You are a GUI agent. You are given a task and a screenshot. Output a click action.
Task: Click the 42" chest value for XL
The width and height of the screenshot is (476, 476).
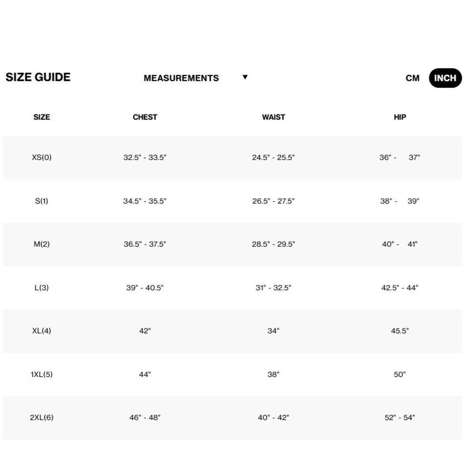click(145, 331)
